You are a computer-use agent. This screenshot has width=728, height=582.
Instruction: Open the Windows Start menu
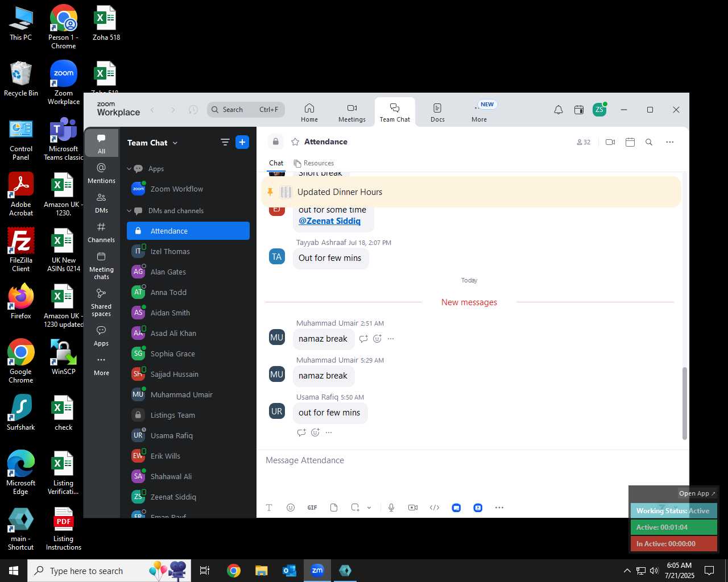(x=14, y=571)
